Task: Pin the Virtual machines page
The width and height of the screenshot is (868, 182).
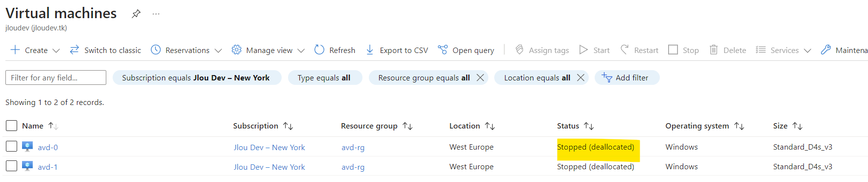Action: pos(136,14)
